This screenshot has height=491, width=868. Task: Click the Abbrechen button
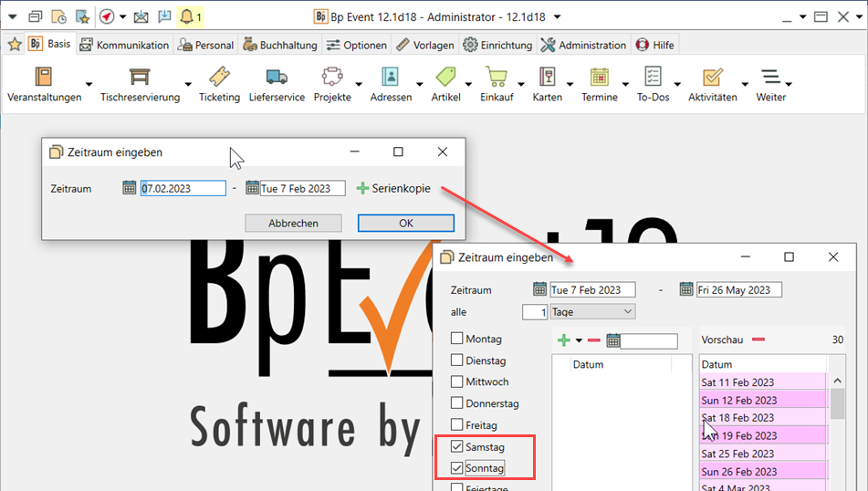point(293,223)
